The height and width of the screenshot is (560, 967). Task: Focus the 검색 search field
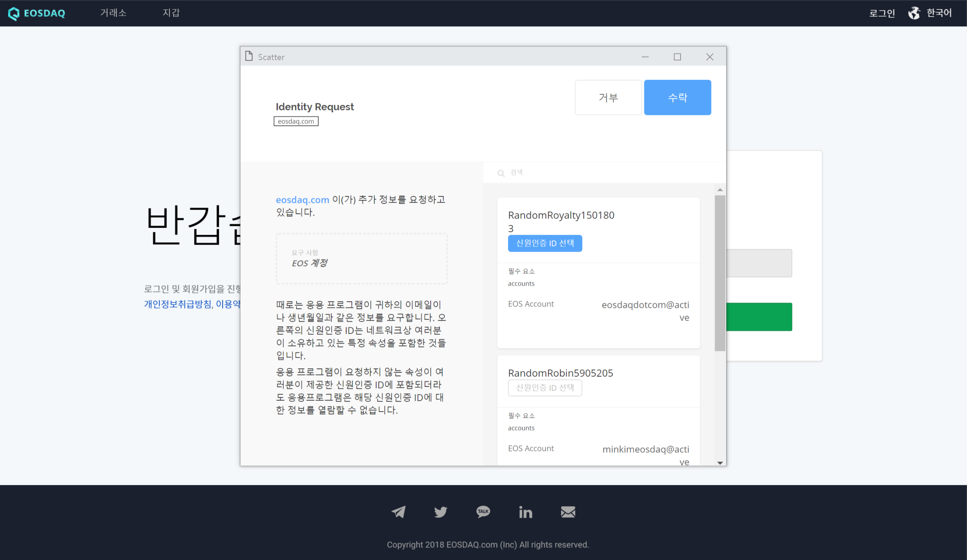pos(605,172)
